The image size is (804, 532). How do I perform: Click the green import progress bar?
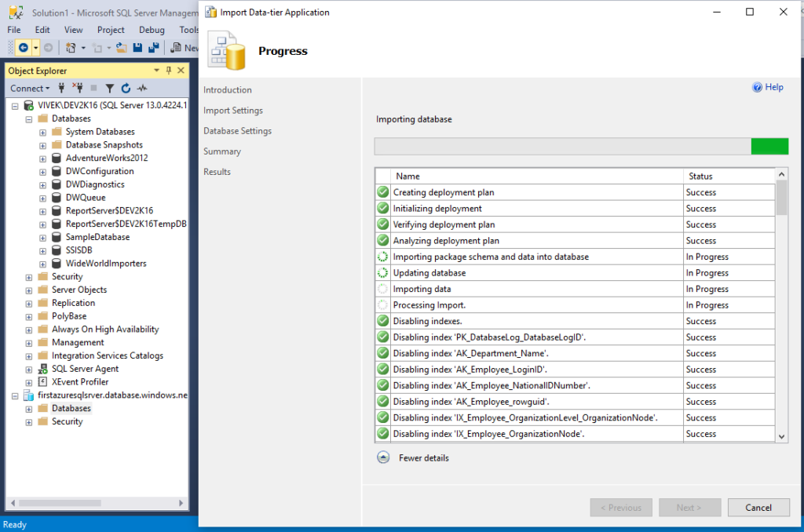(769, 146)
